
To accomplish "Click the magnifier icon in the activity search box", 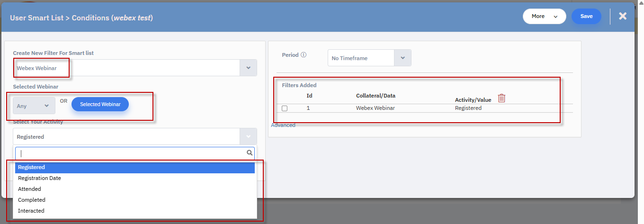I will (250, 153).
